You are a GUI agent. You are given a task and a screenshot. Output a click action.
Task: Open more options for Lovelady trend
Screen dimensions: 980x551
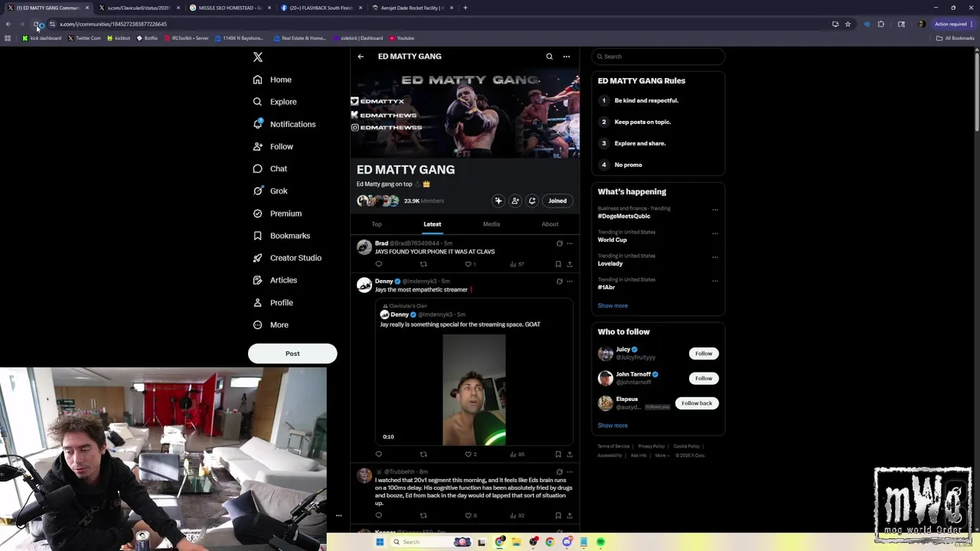(x=715, y=256)
